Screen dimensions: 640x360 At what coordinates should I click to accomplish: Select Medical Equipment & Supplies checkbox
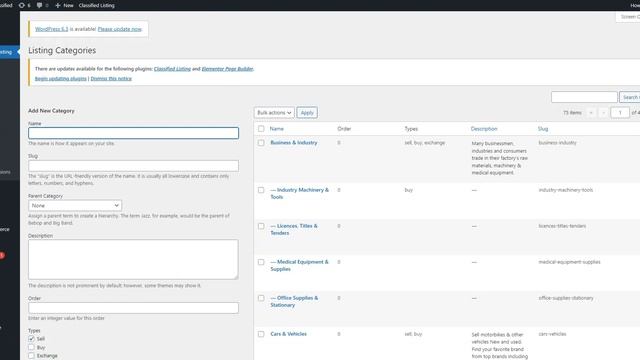[261, 262]
